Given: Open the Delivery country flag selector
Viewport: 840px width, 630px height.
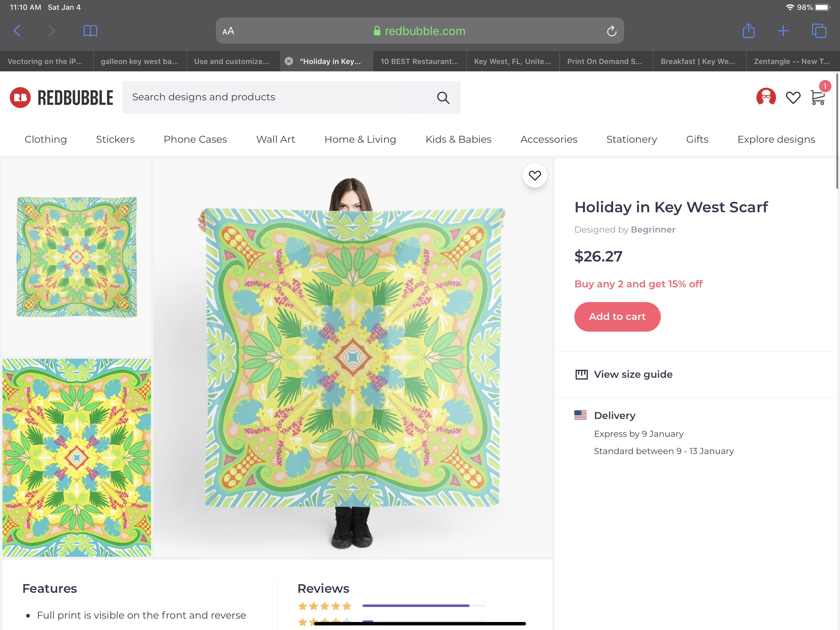Looking at the screenshot, I should tap(580, 415).
